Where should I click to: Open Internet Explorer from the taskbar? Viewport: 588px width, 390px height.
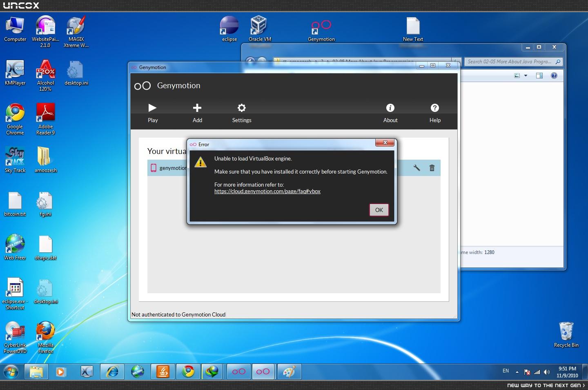click(x=112, y=372)
